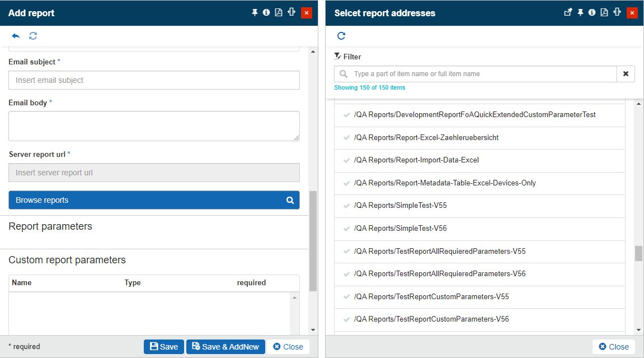The image size is (644, 358).
Task: Save the new report
Action: (163, 346)
